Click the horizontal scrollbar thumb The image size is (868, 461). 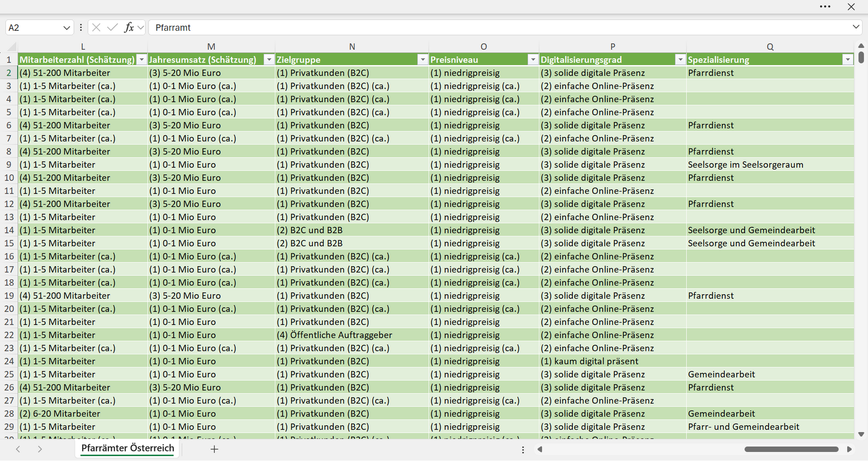click(x=791, y=449)
